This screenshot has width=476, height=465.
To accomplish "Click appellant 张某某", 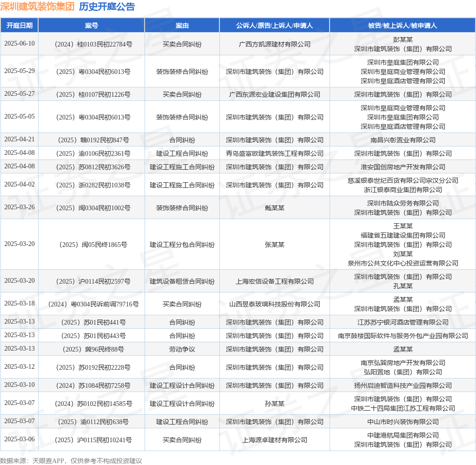I will point(275,245).
